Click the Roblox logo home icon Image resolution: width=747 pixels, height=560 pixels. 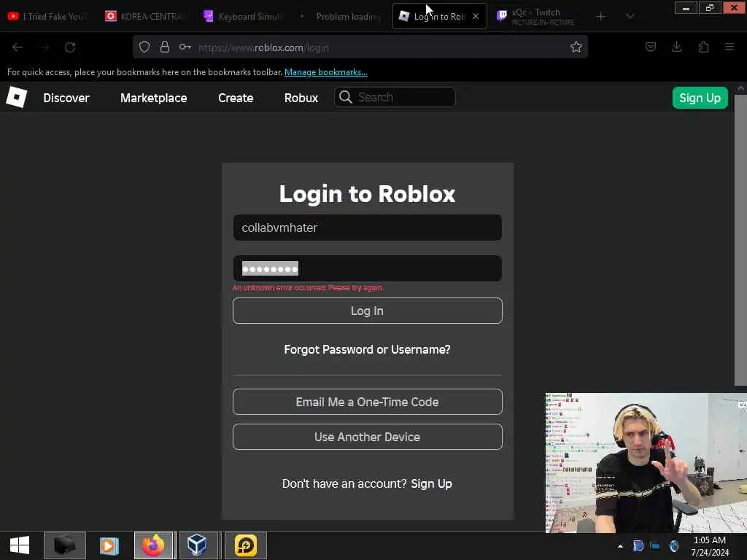[17, 97]
